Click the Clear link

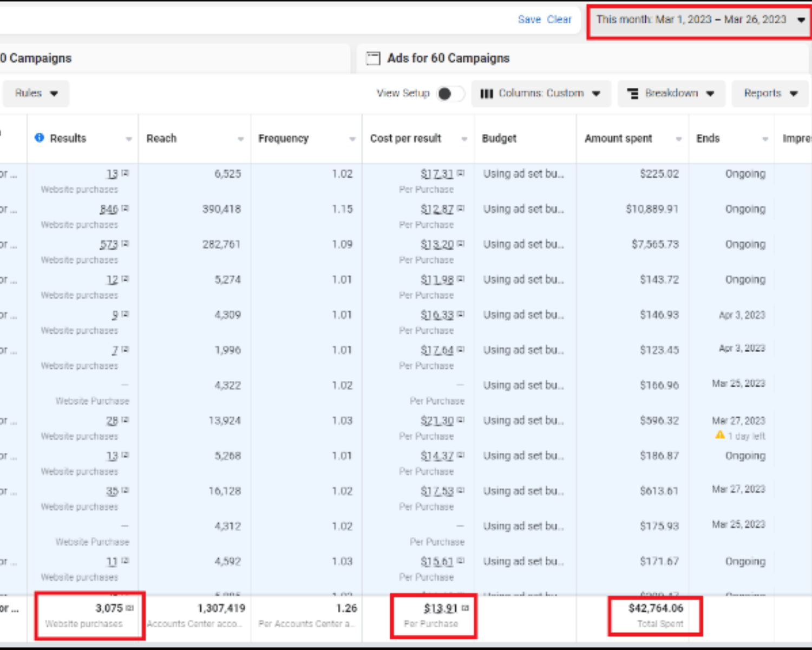tap(559, 19)
